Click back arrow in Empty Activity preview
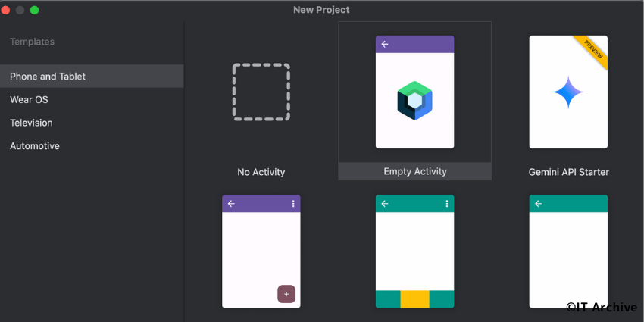Screen dimensions: 644x322 point(385,45)
